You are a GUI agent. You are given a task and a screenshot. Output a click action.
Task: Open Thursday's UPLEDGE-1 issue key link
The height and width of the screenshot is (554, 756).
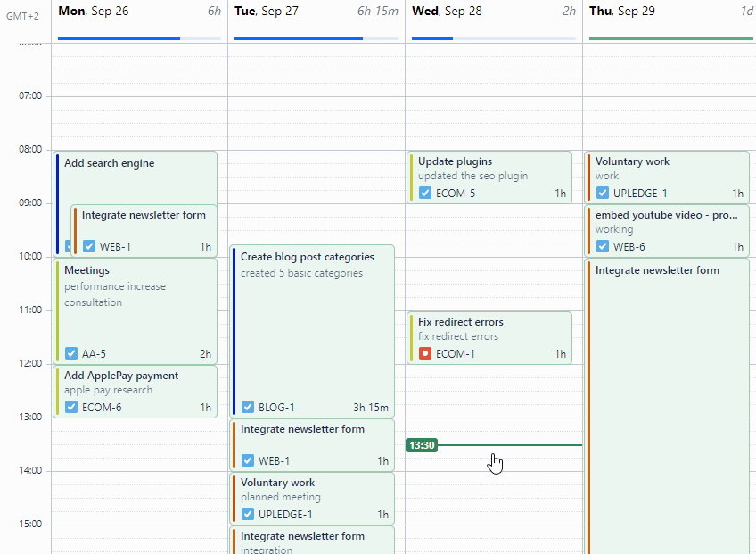point(640,194)
